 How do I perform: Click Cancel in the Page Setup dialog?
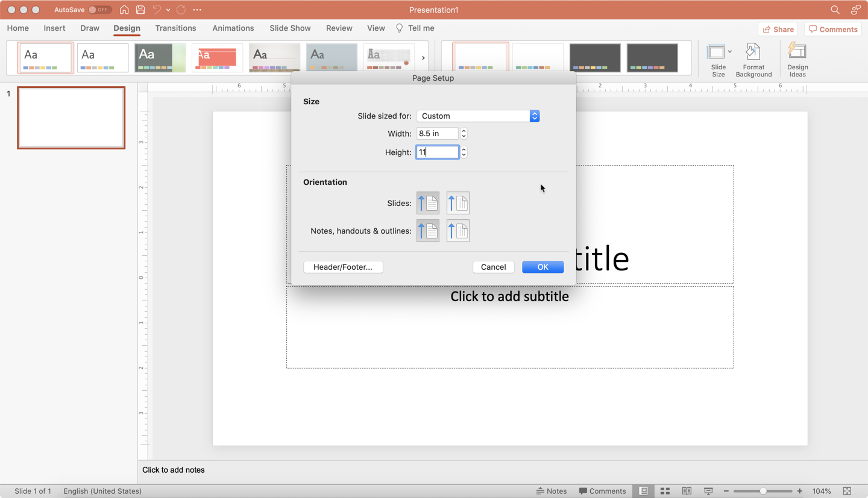click(x=493, y=267)
